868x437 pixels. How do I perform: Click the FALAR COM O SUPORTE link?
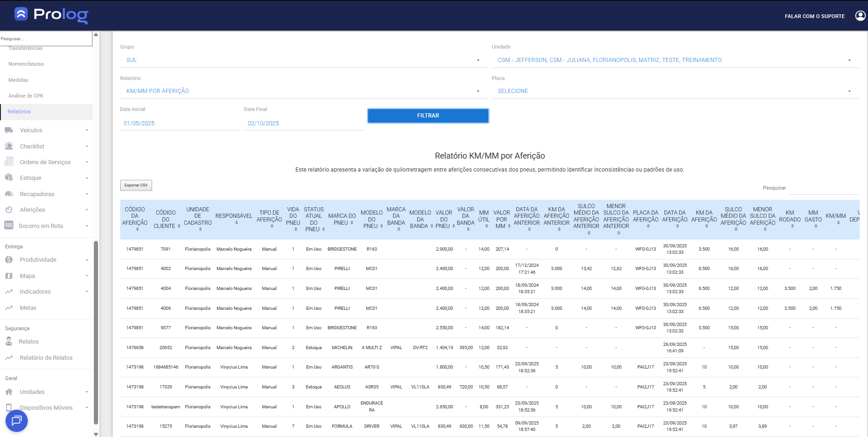tap(814, 16)
